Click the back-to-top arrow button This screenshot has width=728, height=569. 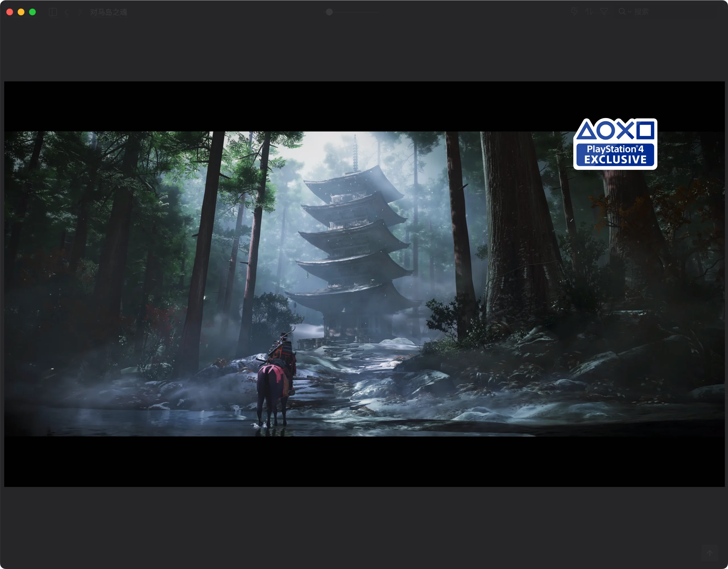click(x=710, y=553)
